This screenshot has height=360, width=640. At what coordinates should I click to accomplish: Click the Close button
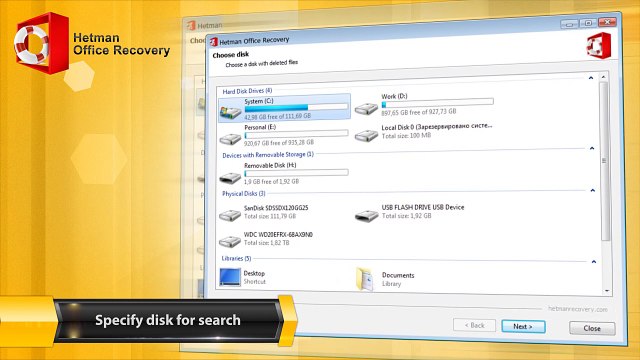click(592, 328)
